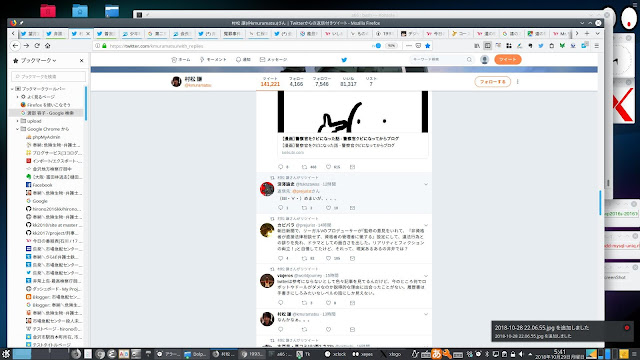Viewport: 640px width, 360px height.
Task: Close the bookmarks sidebar
Action: tap(81, 60)
